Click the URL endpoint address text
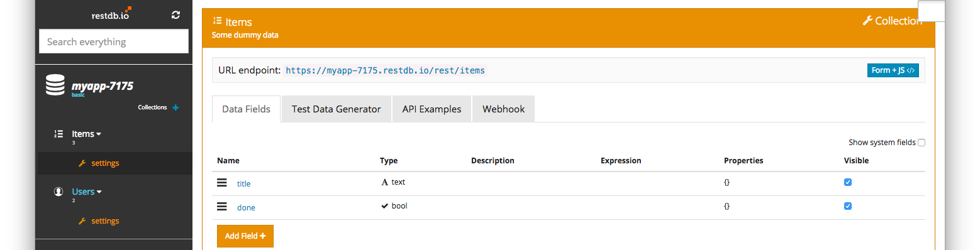This screenshot has height=250, width=980. [386, 70]
